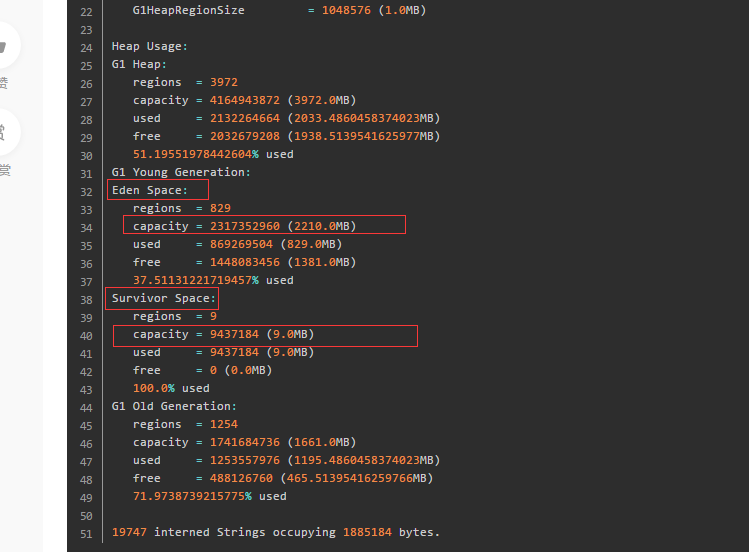
Task: Click the 赏 label under reward icon
Action: pyautogui.click(x=5, y=171)
